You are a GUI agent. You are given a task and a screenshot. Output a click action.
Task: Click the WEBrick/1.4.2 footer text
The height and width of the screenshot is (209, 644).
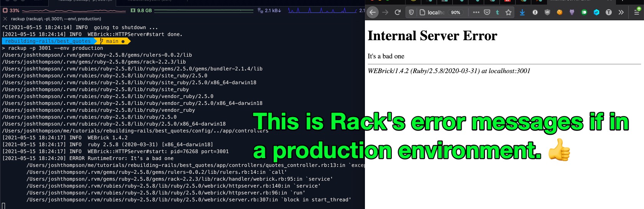tap(449, 71)
